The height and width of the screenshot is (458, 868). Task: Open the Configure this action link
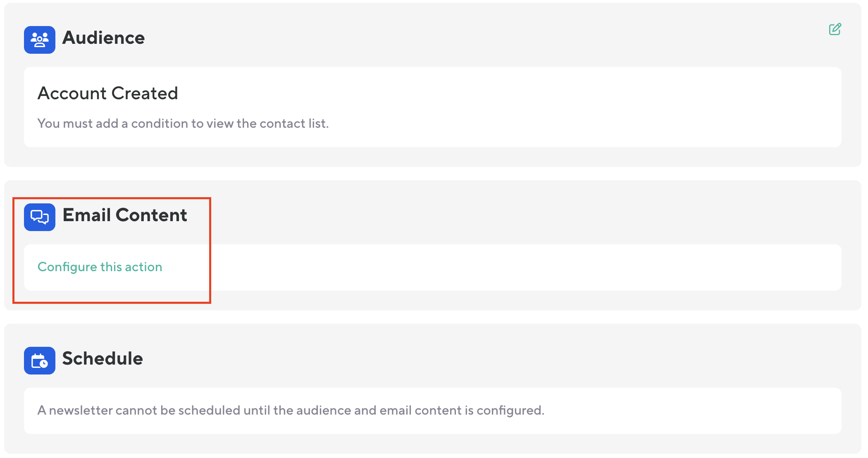(100, 267)
